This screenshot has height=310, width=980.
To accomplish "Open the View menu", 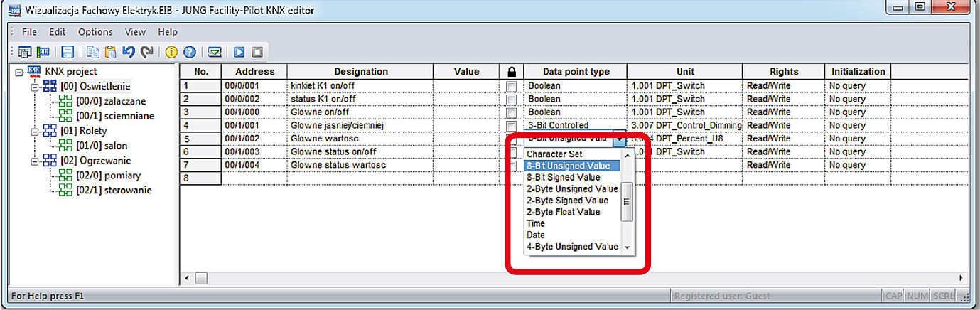I will (x=135, y=32).
